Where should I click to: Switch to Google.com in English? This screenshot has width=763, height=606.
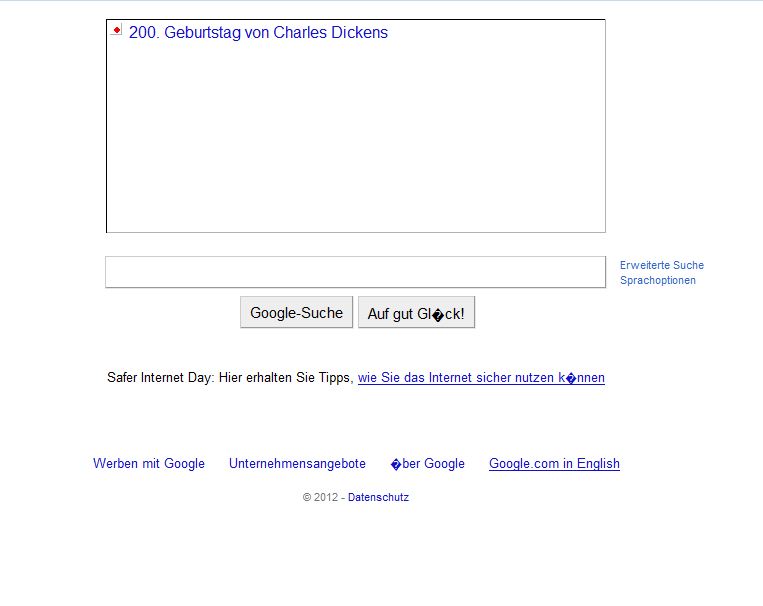[x=554, y=464]
